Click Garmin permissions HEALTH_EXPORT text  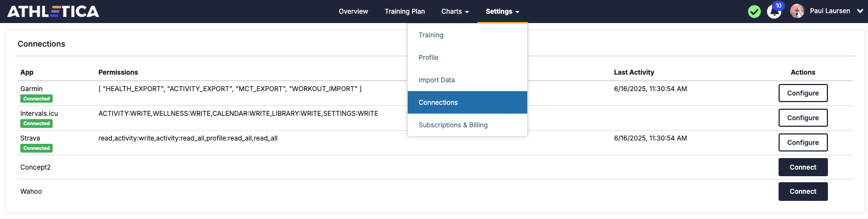coord(230,89)
